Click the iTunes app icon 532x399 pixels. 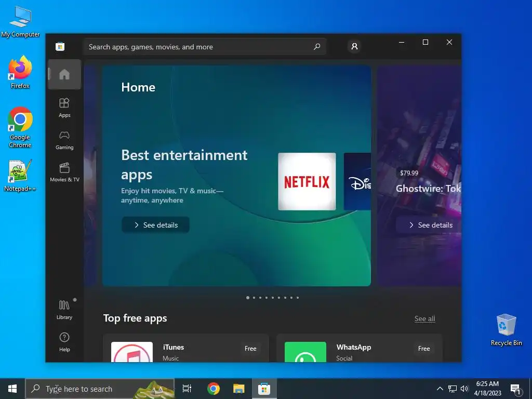132,352
